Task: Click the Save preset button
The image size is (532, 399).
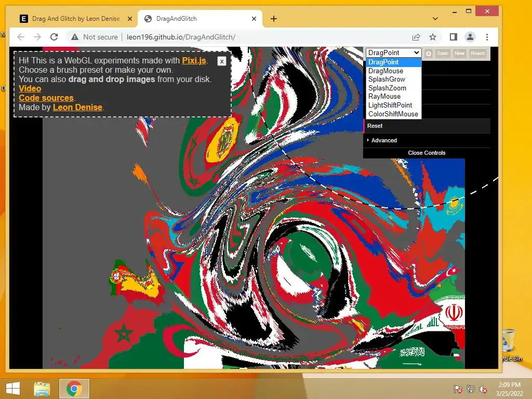Action: [x=443, y=54]
